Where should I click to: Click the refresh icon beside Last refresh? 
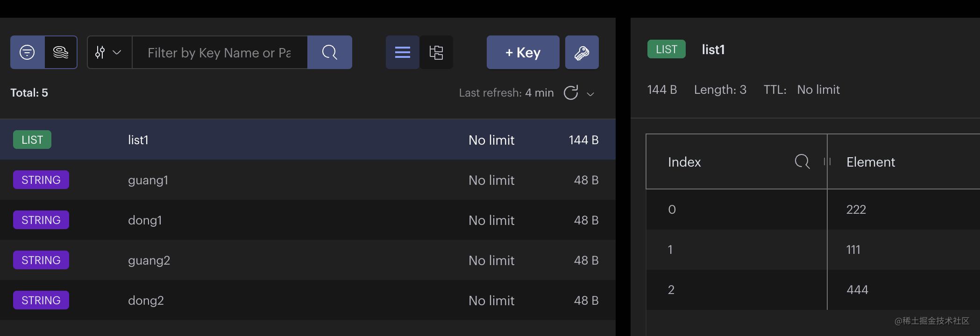point(571,93)
